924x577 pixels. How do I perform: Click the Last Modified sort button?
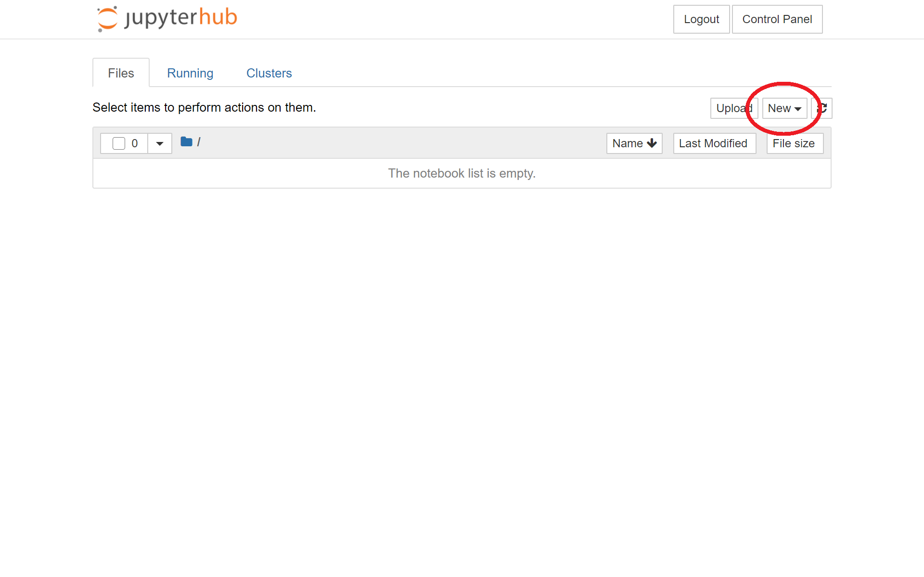pyautogui.click(x=713, y=143)
